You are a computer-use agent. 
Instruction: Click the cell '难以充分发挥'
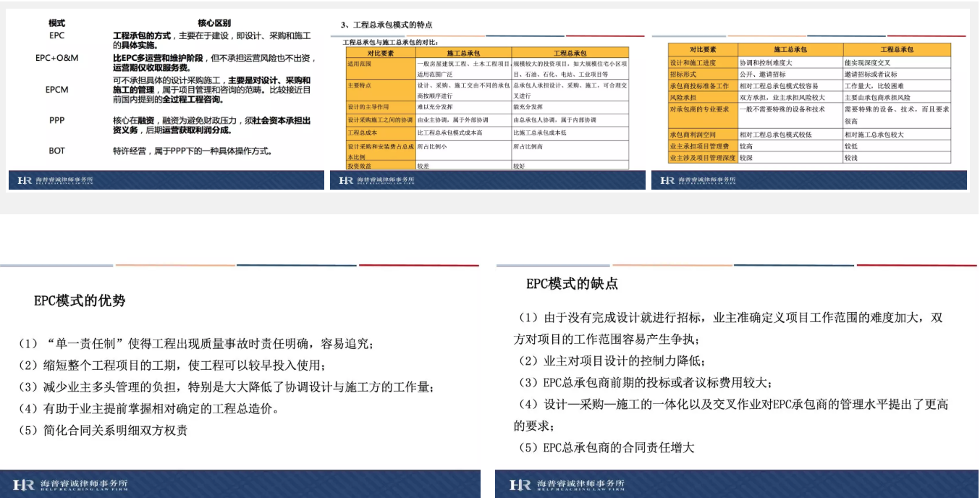434,107
